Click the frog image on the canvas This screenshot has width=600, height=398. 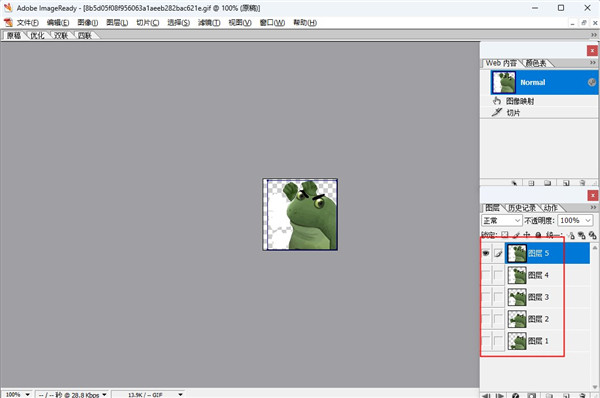[300, 214]
